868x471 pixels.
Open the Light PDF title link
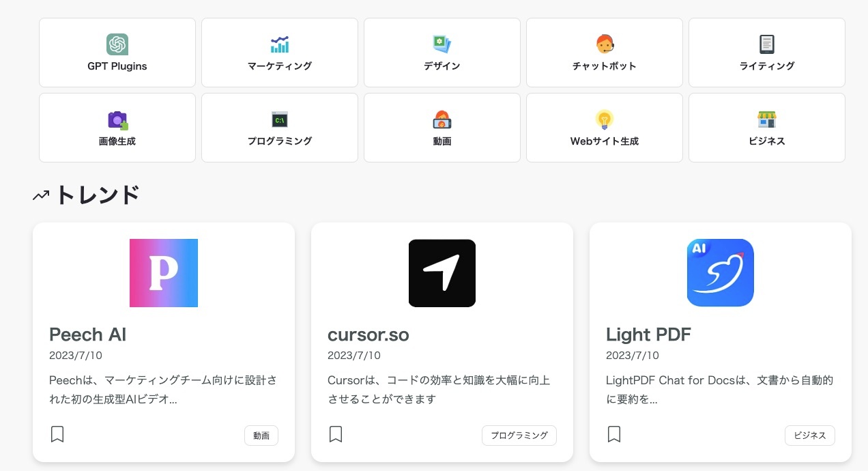coord(648,334)
